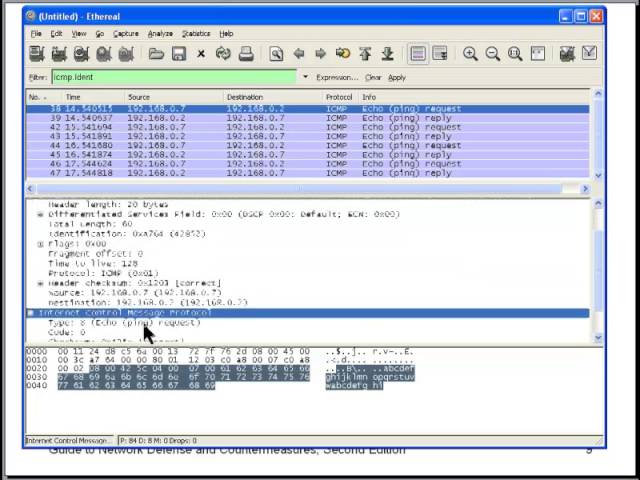This screenshot has width=640, height=480.
Task: Sort by Info column header
Action: pos(474,97)
